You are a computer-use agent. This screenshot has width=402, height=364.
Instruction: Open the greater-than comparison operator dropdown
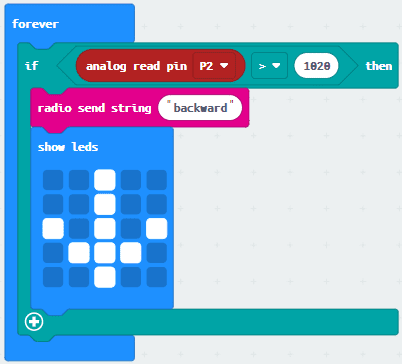coord(269,66)
